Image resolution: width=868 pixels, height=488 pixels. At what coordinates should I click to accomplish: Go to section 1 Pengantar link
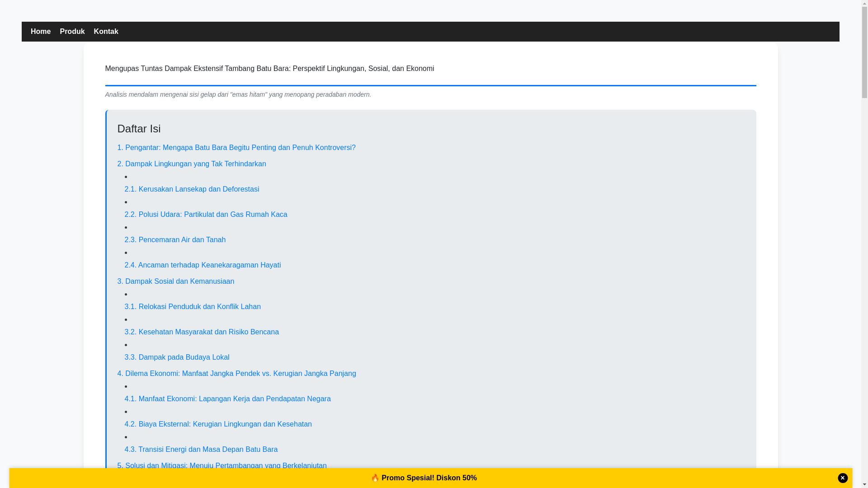pos(236,148)
